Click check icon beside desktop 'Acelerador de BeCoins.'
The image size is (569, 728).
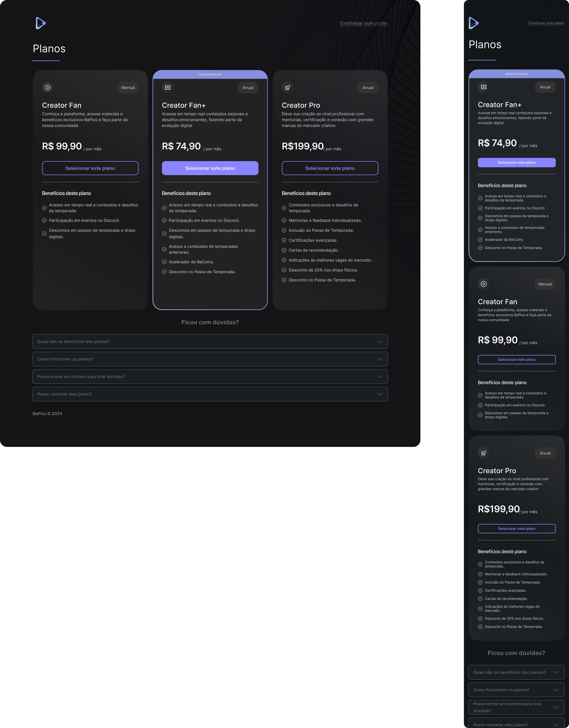pyautogui.click(x=164, y=262)
